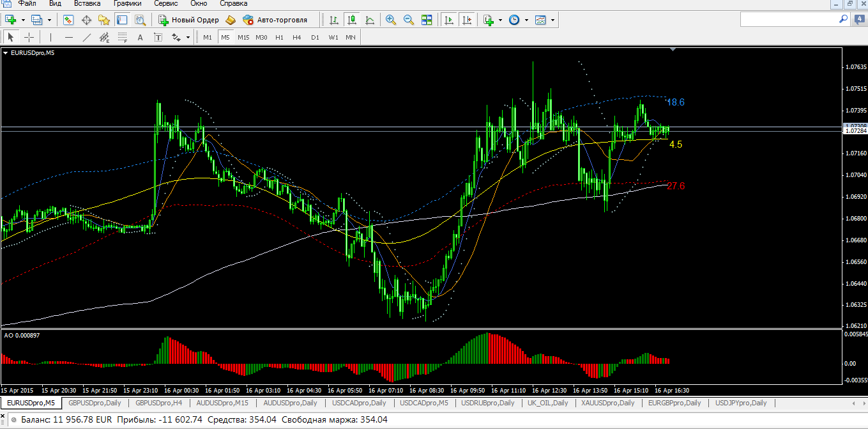Click the Arrows objects icon
This screenshot has height=429, width=868.
(176, 37)
